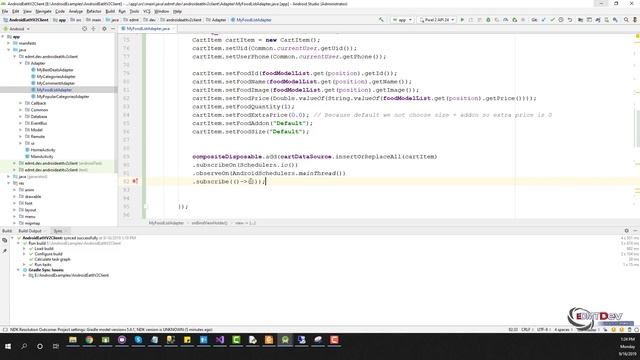Open File Explorer from the taskbar
Image resolution: width=640 pixels, height=360 pixels.
73,340
